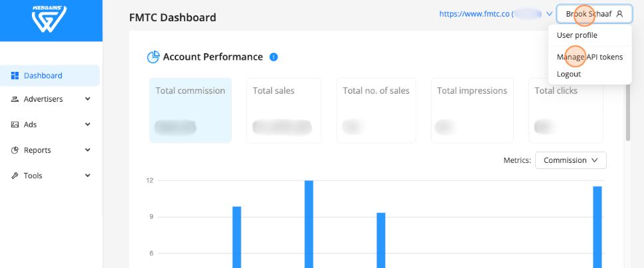Select Logout from the user menu
This screenshot has height=268, width=644.
tap(569, 74)
